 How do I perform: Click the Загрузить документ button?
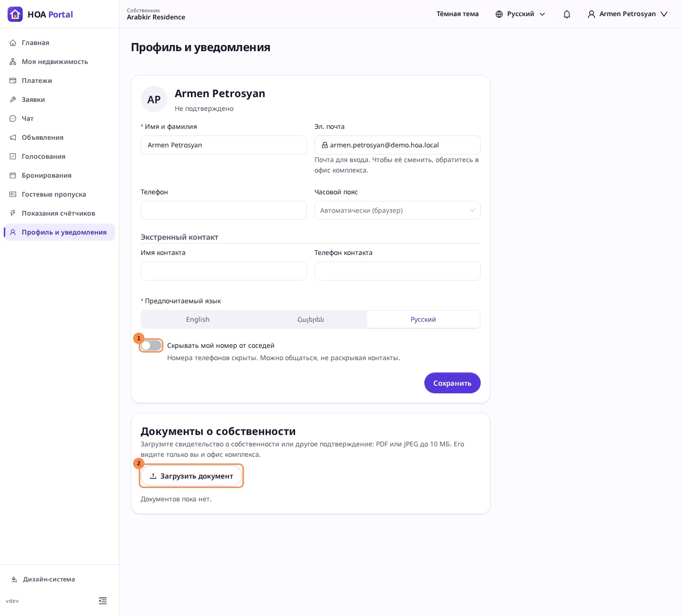[x=191, y=476]
